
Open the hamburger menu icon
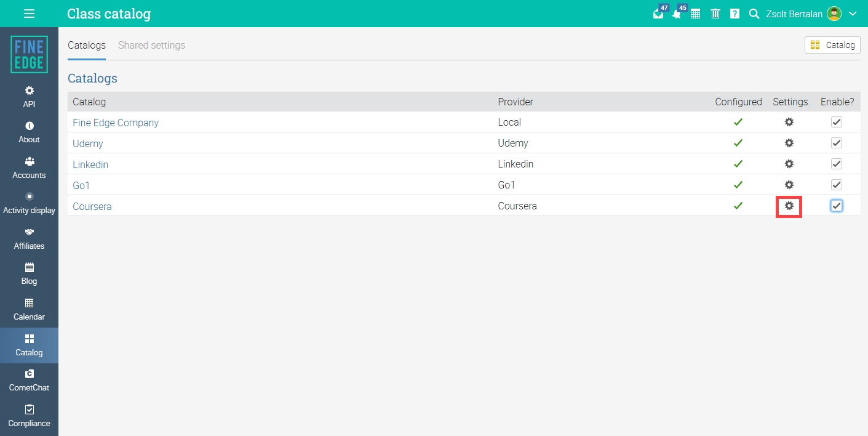point(29,14)
